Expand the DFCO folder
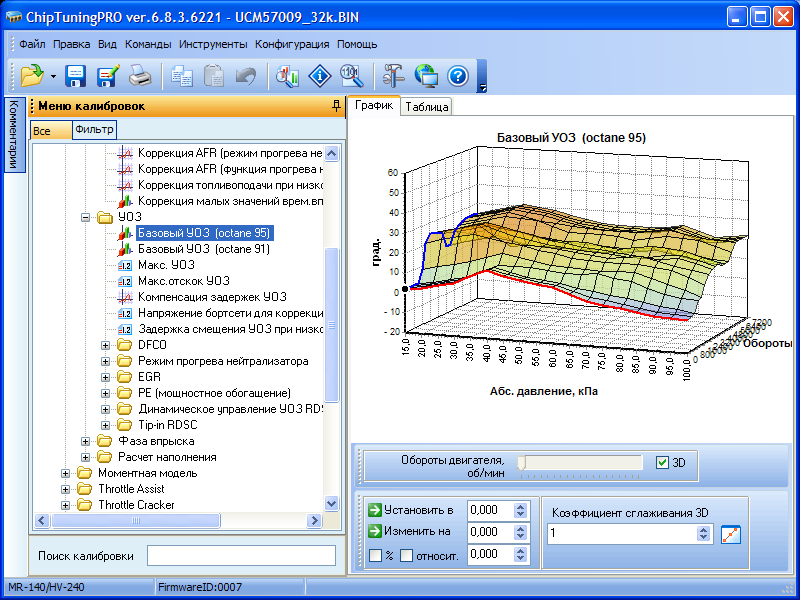This screenshot has height=600, width=800. pos(106,345)
